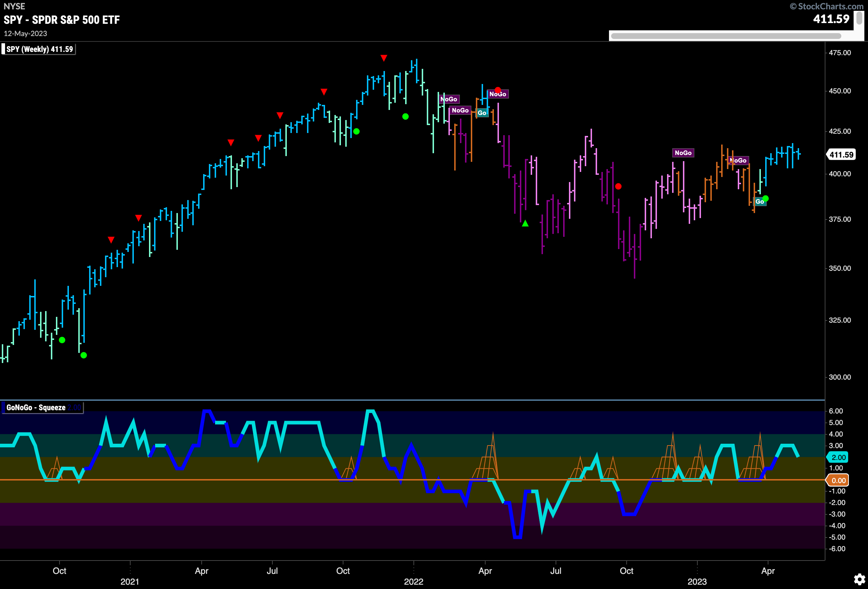
Task: Click the NoGo flag near December 2022
Action: pyautogui.click(x=683, y=153)
